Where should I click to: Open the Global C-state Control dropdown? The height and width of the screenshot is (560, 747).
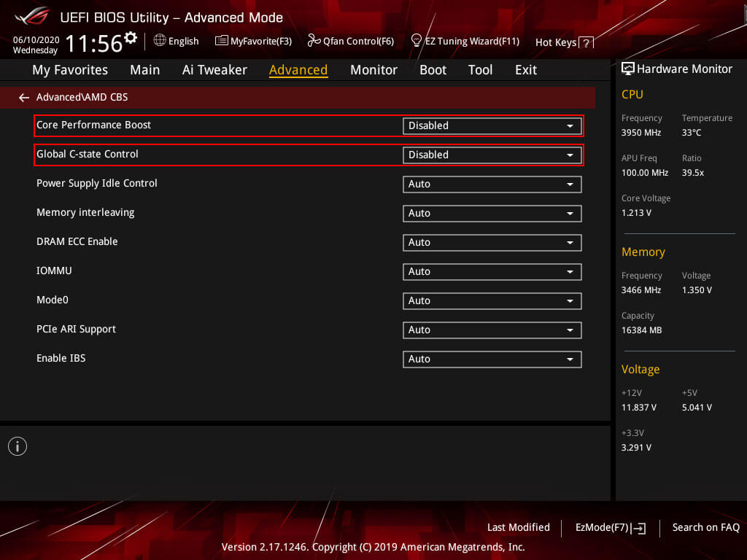[x=492, y=155]
